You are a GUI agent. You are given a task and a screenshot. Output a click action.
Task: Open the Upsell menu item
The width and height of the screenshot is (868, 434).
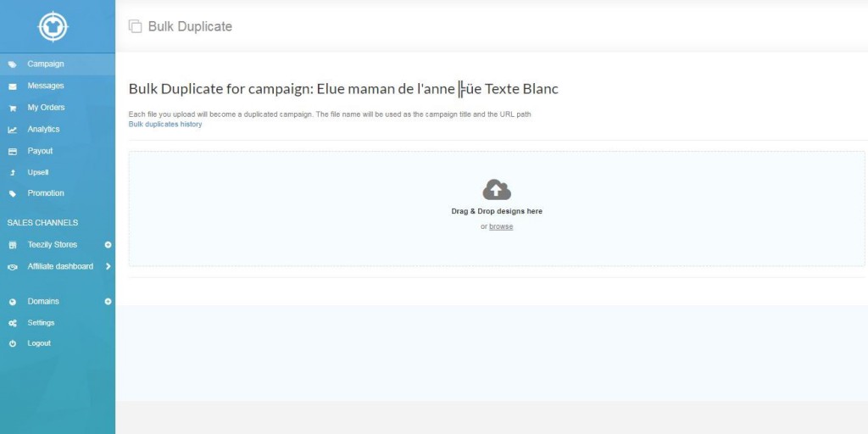[x=38, y=173]
